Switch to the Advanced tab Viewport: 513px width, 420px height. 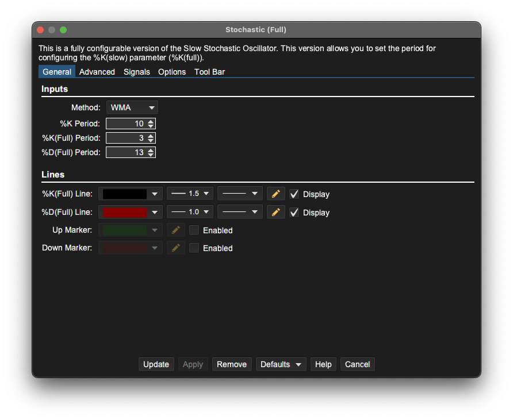coord(97,72)
